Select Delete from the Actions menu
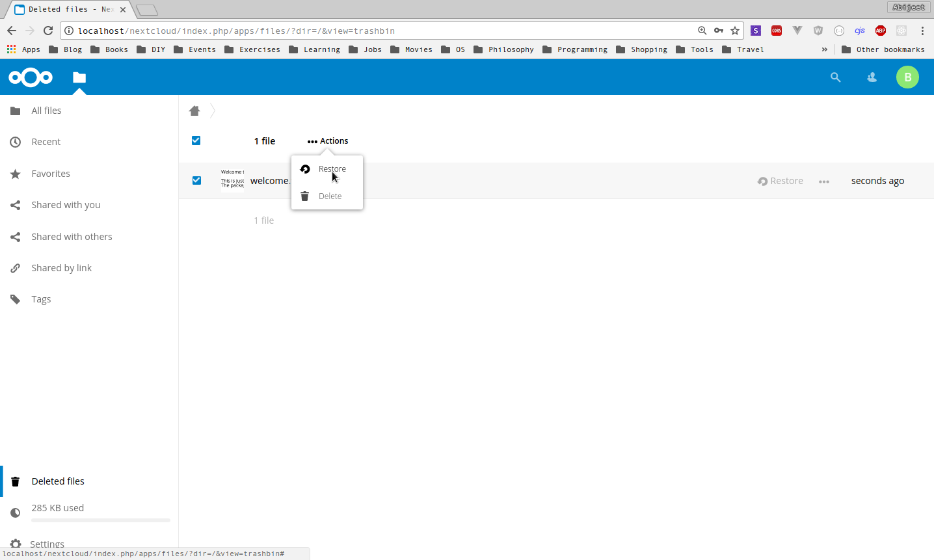 pyautogui.click(x=329, y=196)
